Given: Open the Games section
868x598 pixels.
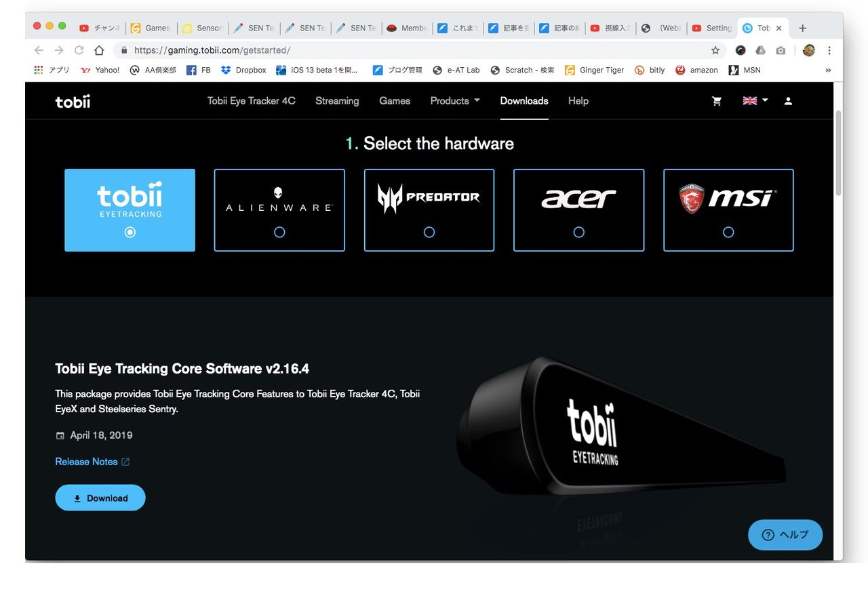Looking at the screenshot, I should pos(395,100).
